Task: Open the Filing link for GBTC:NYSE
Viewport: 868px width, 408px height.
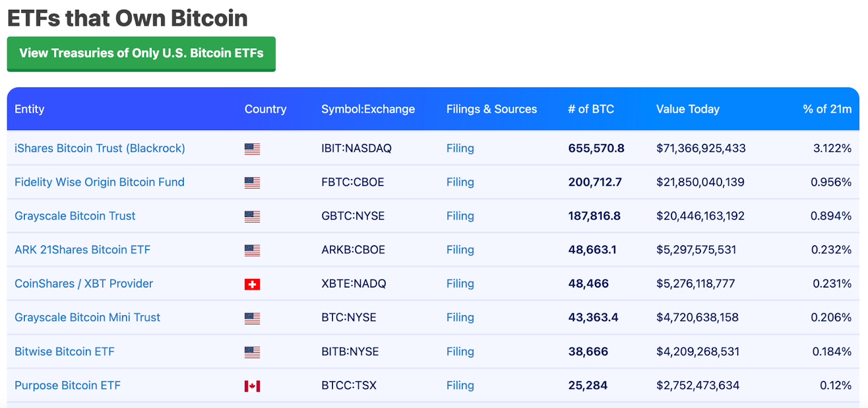Action: (460, 216)
